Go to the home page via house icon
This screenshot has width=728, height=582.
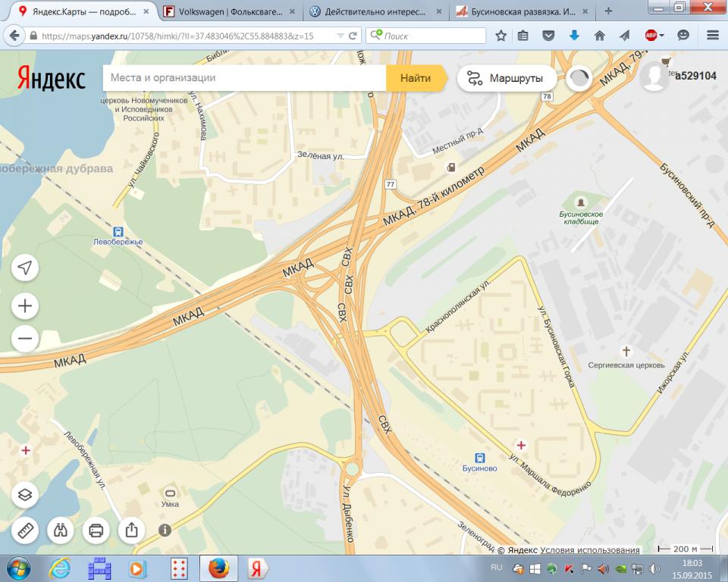(x=599, y=36)
